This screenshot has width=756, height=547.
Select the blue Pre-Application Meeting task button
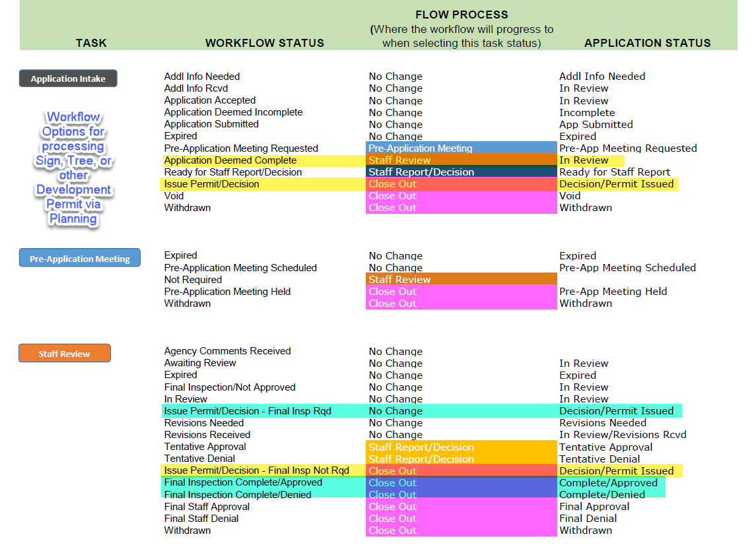(79, 258)
